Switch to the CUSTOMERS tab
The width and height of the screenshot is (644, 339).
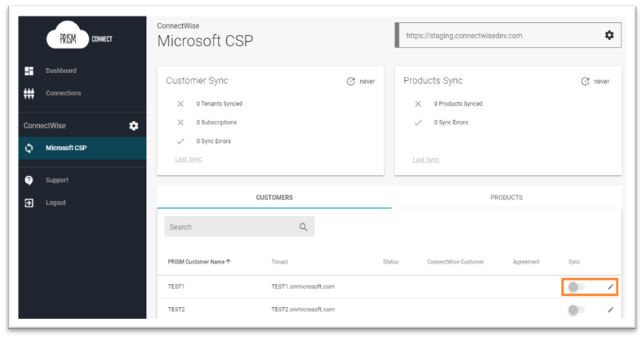click(275, 198)
